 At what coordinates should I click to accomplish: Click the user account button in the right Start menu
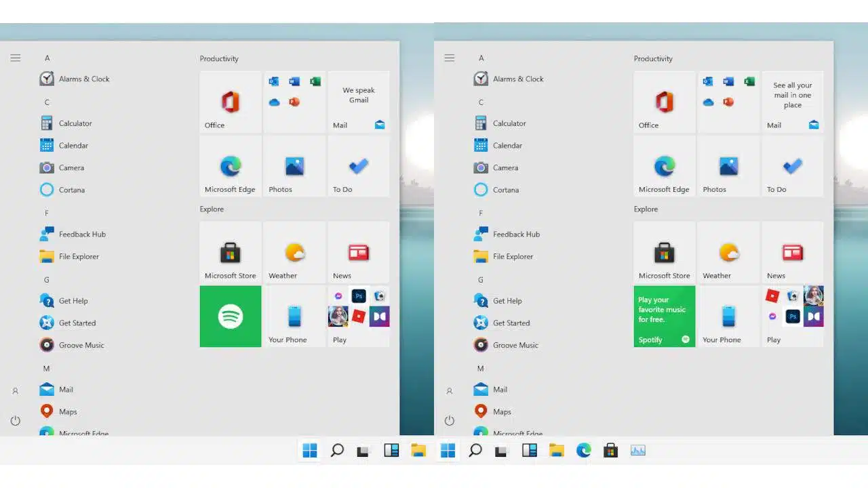point(449,391)
